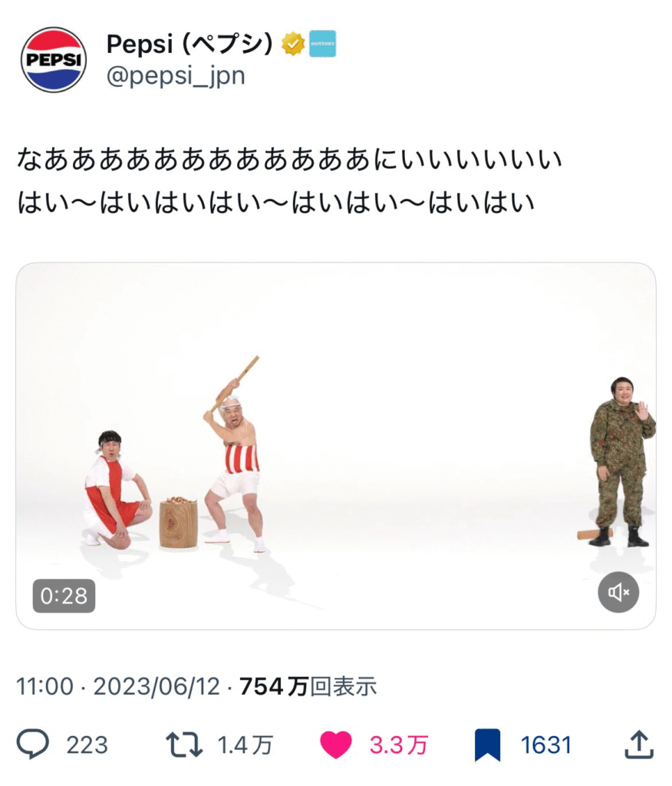This screenshot has width=672, height=786.
Task: Click the 3.3万 likes count
Action: click(398, 745)
